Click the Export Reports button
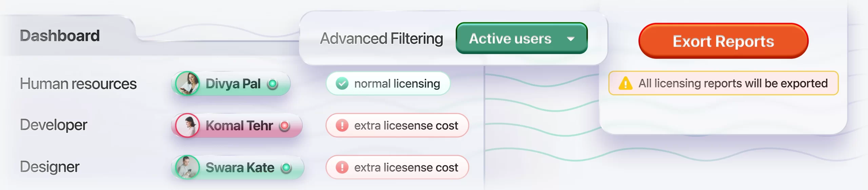 (x=723, y=41)
